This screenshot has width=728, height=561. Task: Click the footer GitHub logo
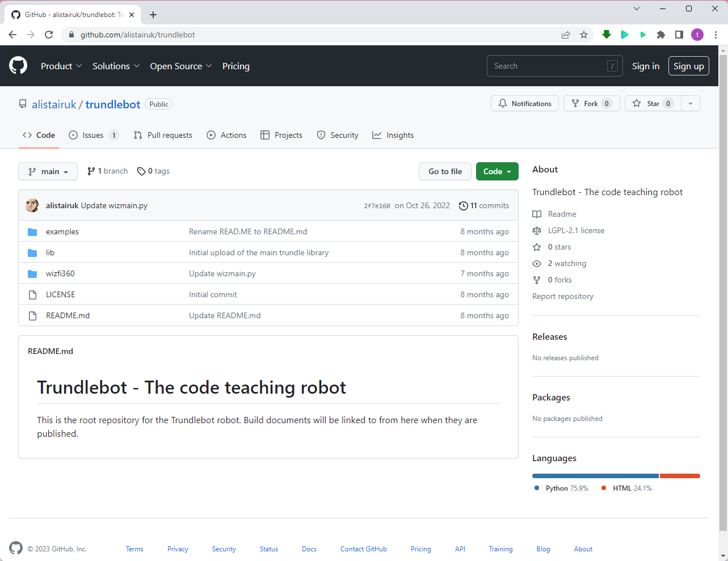pyautogui.click(x=16, y=548)
